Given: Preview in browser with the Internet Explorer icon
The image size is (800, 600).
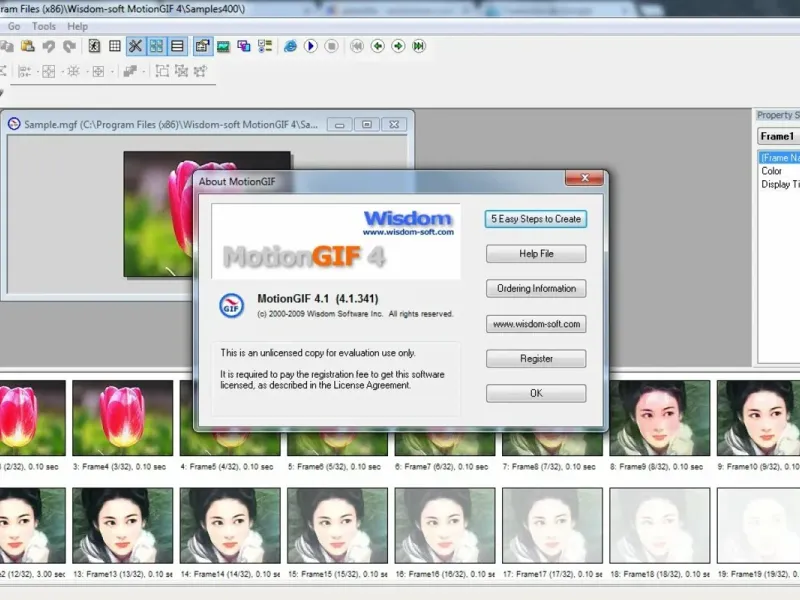Looking at the screenshot, I should click(290, 46).
